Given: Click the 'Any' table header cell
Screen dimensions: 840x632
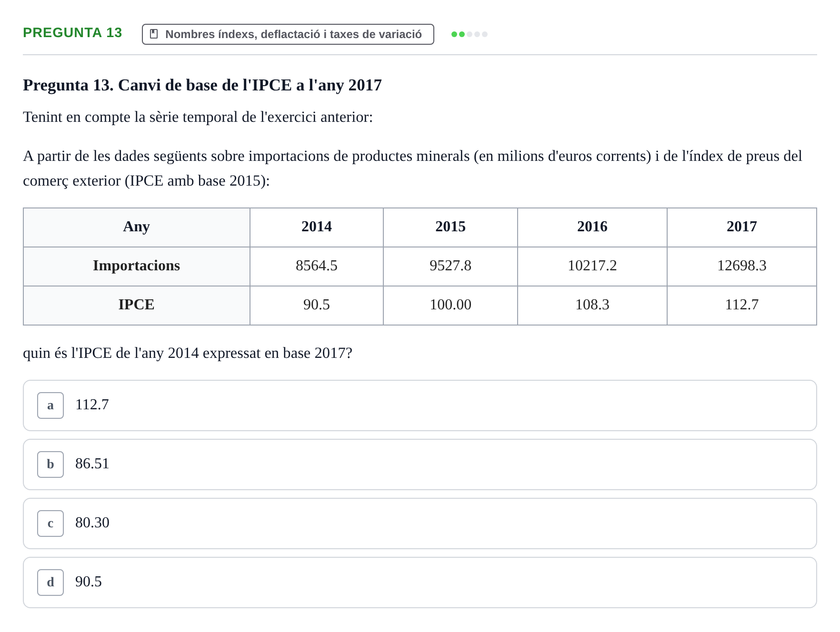Looking at the screenshot, I should (137, 227).
